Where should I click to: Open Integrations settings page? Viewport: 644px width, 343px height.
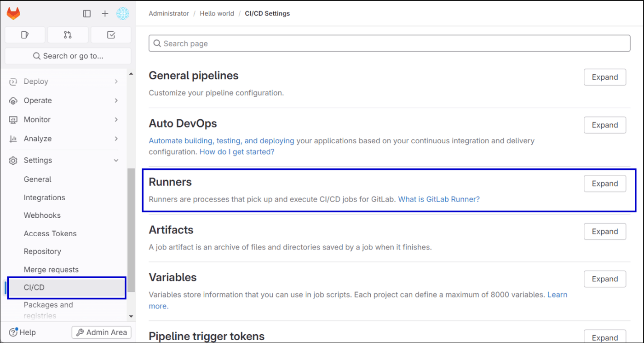click(45, 198)
